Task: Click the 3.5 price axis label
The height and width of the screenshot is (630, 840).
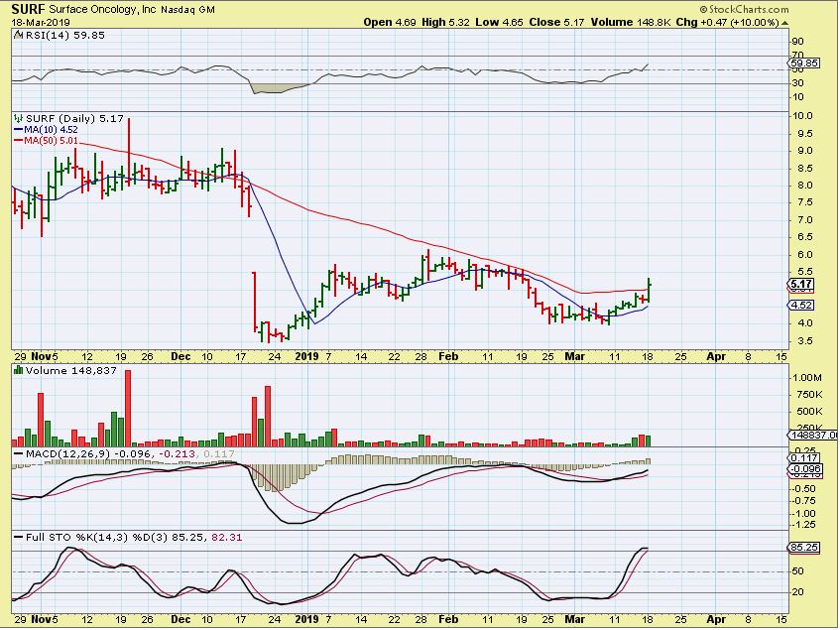Action: (805, 340)
